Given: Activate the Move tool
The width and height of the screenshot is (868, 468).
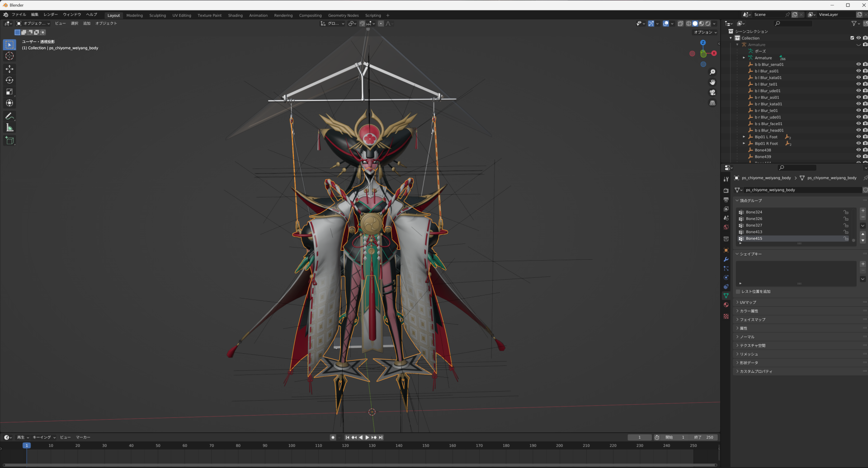Looking at the screenshot, I should point(9,69).
